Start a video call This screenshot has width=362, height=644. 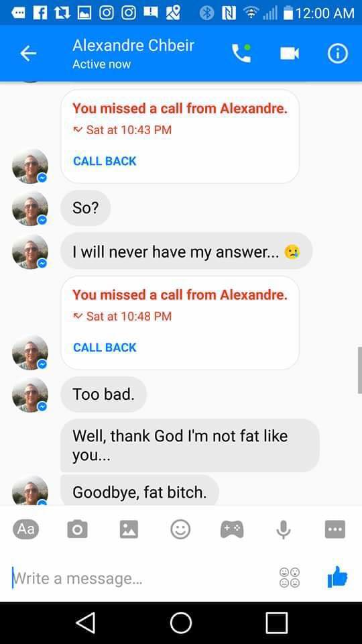pos(290,54)
